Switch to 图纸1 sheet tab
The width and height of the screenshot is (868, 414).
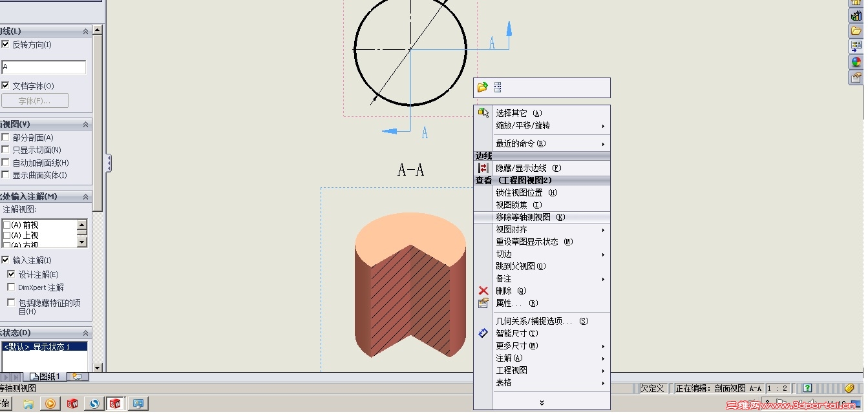tap(47, 377)
